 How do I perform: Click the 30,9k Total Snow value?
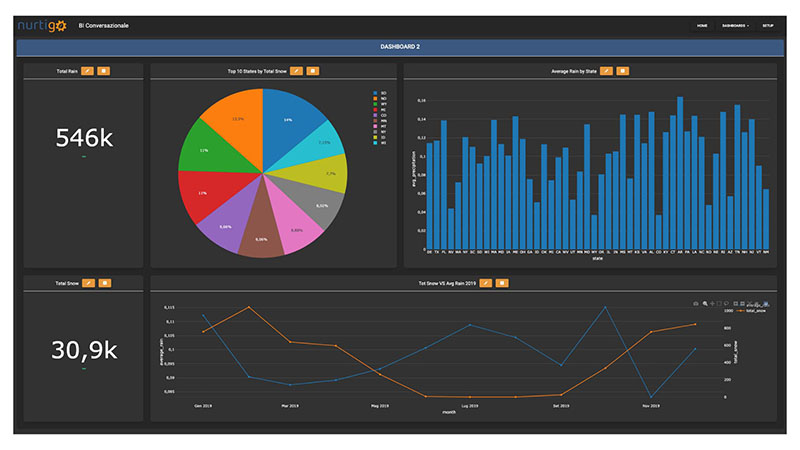click(x=84, y=350)
